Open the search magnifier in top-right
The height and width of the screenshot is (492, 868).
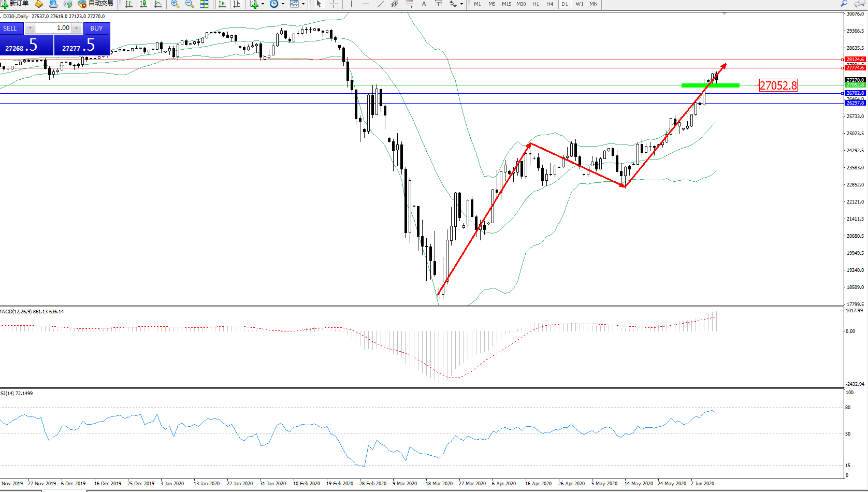pos(844,4)
